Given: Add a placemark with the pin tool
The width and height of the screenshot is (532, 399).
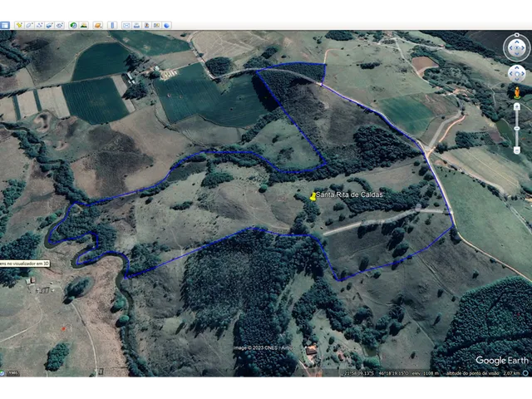Looking at the screenshot, I should tap(19, 25).
